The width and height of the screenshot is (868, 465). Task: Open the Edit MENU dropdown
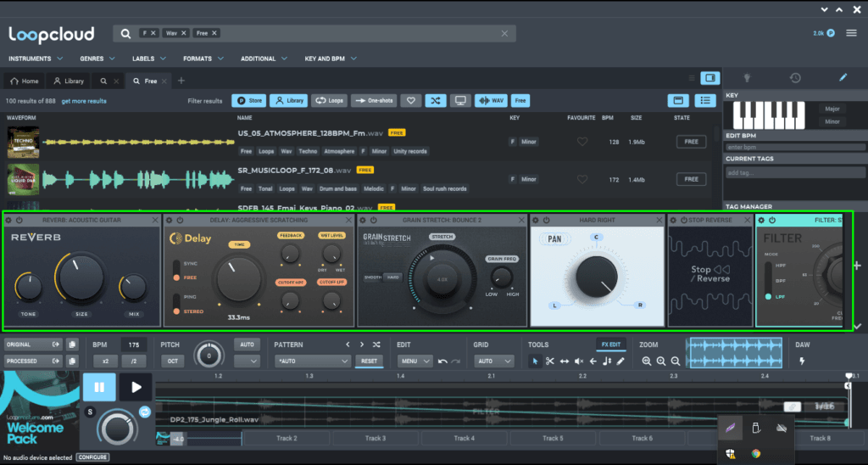coord(415,361)
